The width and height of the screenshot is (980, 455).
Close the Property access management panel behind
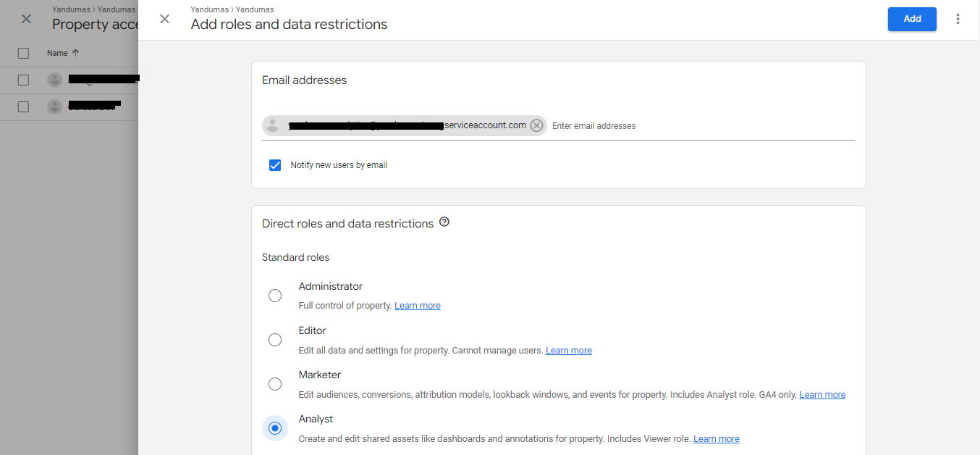click(26, 19)
